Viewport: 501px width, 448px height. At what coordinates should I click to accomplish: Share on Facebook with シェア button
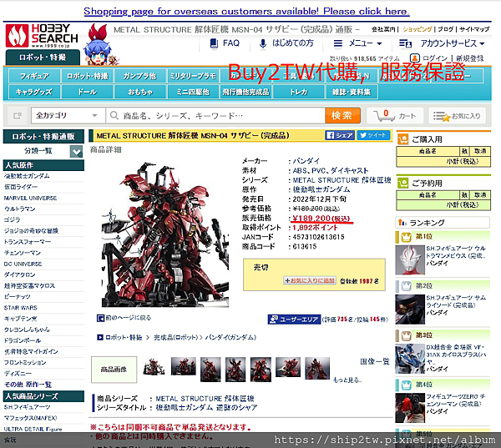[x=340, y=135]
